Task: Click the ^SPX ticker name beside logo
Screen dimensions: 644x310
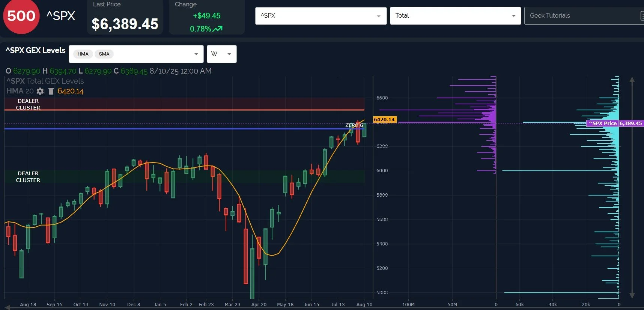Action: pos(61,16)
